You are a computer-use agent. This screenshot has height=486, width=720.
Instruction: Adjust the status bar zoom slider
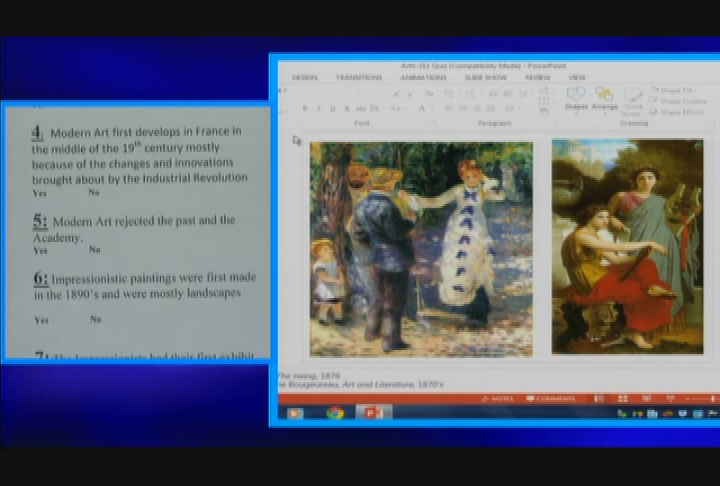tap(703, 399)
